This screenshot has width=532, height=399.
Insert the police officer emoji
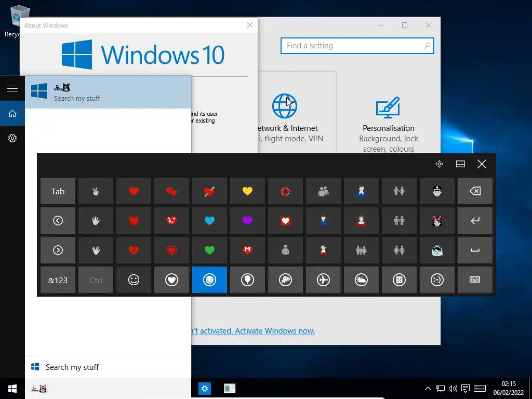click(x=437, y=191)
